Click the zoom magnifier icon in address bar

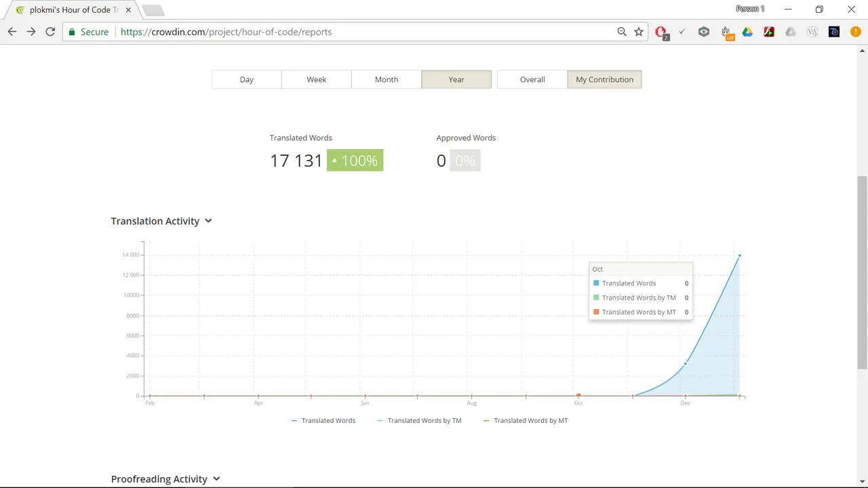point(622,32)
